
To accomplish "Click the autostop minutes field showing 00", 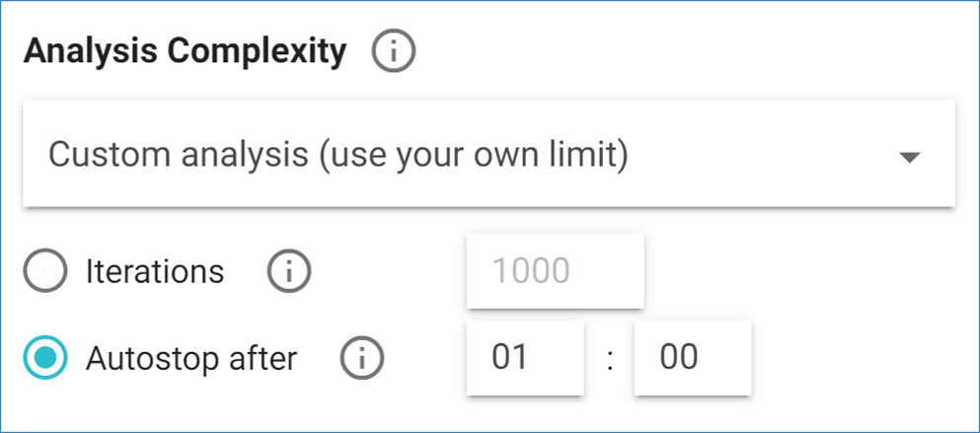I will coord(692,358).
